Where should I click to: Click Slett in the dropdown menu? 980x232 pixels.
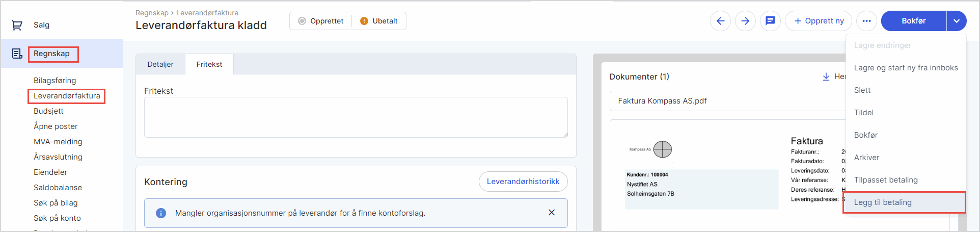click(862, 90)
